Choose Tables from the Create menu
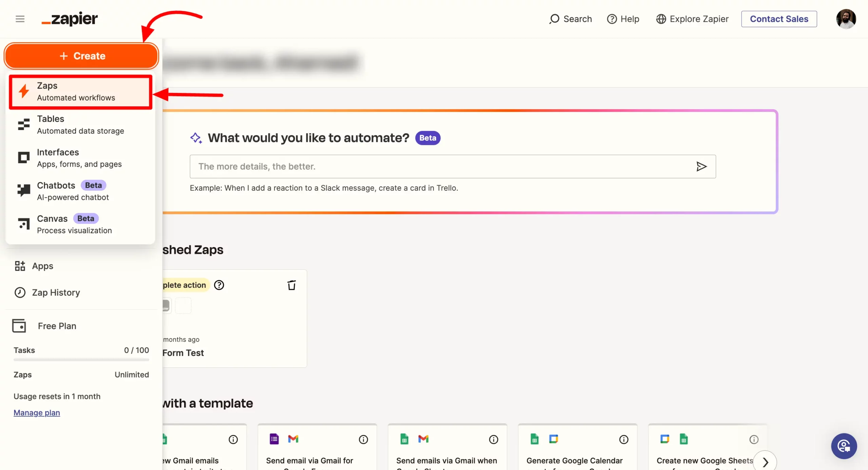The width and height of the screenshot is (868, 470). [x=81, y=125]
